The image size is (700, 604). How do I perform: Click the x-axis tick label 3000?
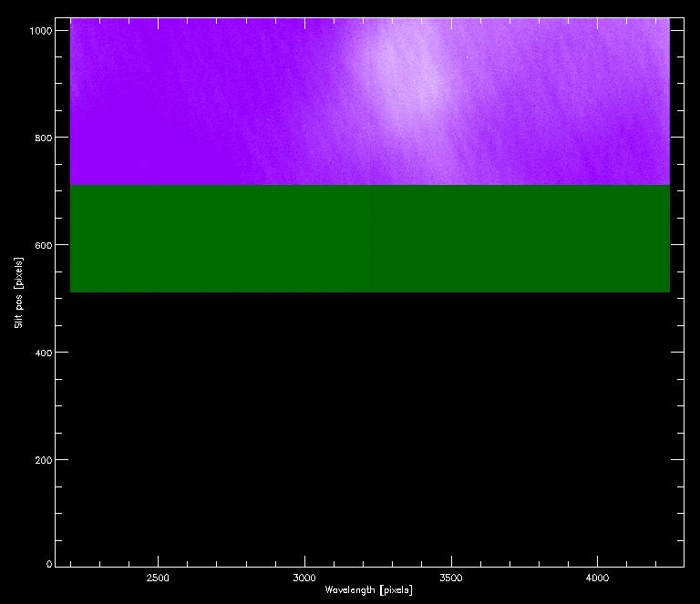pos(304,578)
